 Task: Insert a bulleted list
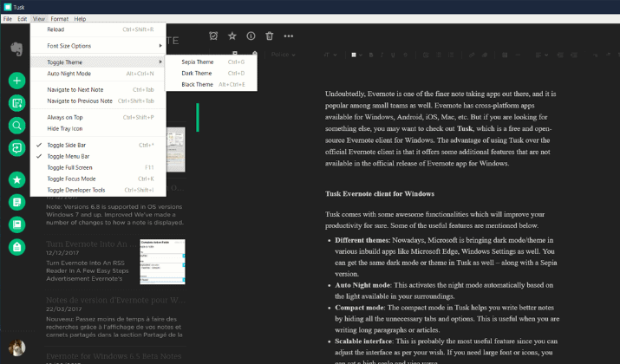[x=439, y=55]
